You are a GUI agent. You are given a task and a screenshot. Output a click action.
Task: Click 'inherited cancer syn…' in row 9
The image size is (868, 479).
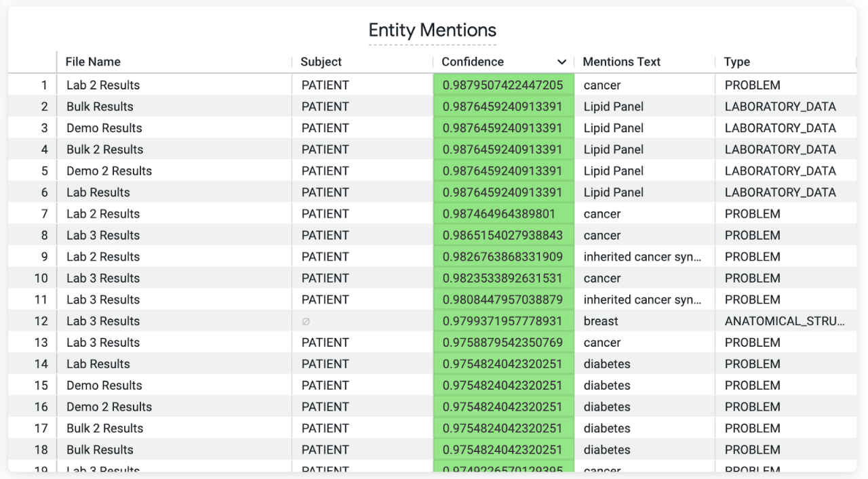[x=642, y=257]
